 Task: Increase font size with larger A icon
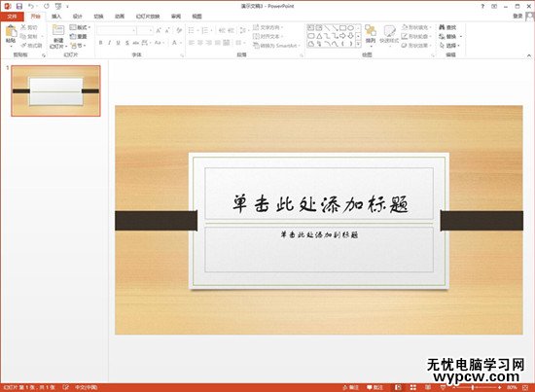point(159,31)
